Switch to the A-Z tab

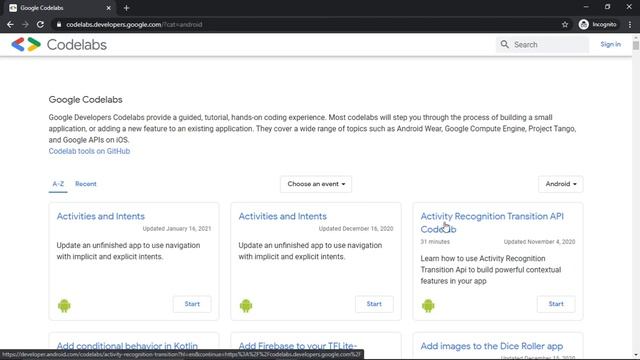click(58, 184)
